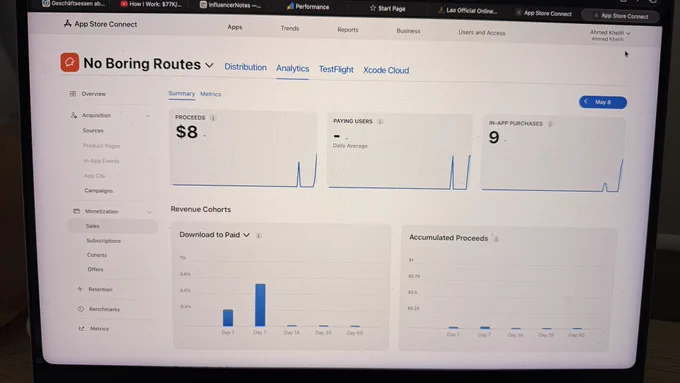Screen dimensions: 680x383
Task: Click info icon beside Accumulated Proceeds
Action: [x=496, y=239]
